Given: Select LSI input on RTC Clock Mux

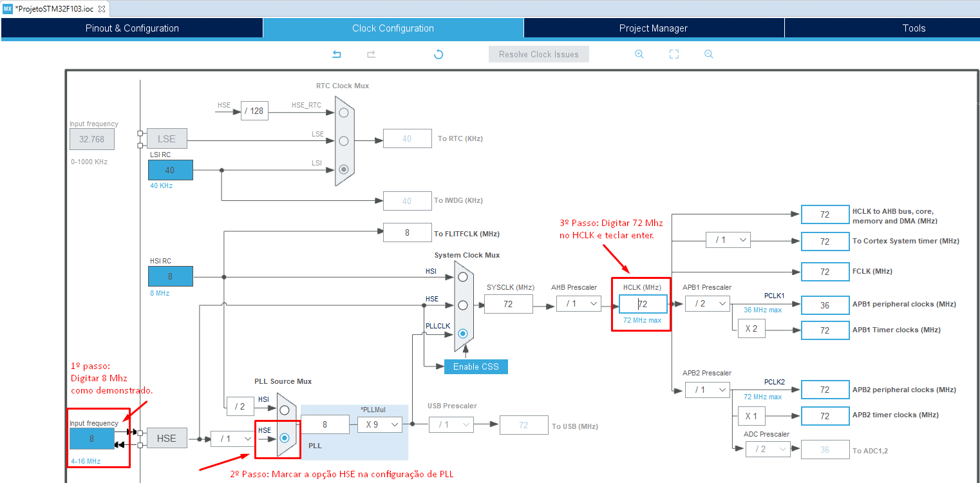Looking at the screenshot, I should 344,169.
